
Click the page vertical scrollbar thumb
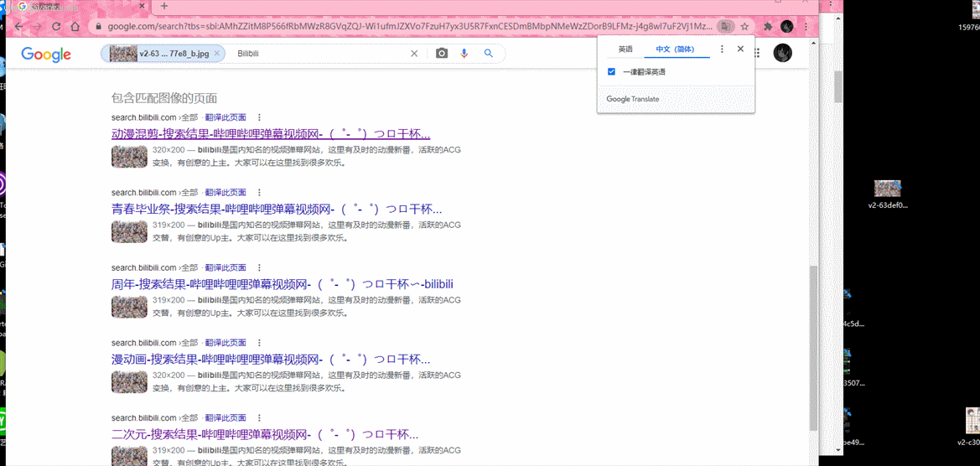point(812,347)
